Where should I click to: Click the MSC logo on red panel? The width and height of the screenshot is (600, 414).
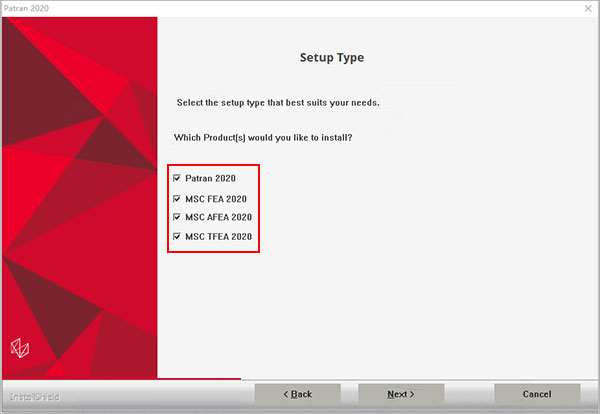click(x=20, y=348)
